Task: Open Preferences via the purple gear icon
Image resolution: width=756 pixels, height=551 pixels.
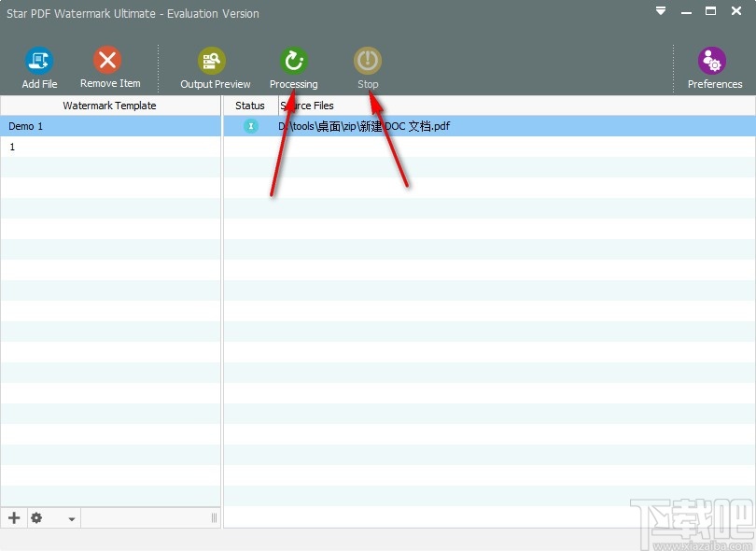Action: pyautogui.click(x=711, y=61)
